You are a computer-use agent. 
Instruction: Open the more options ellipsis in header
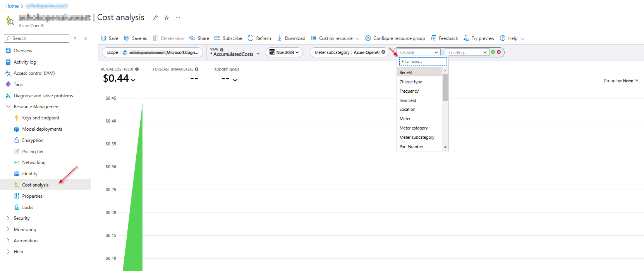[x=178, y=17]
